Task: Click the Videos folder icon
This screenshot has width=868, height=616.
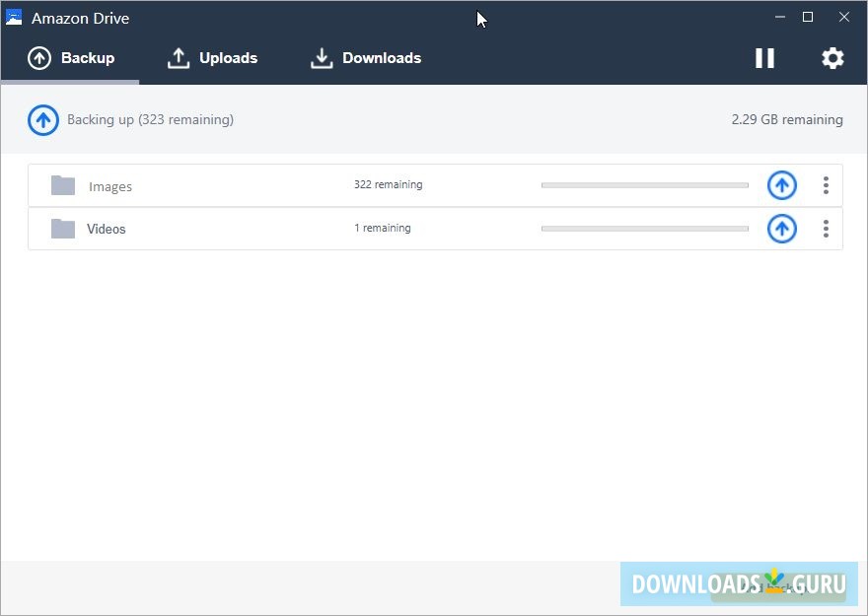Action: (x=62, y=229)
